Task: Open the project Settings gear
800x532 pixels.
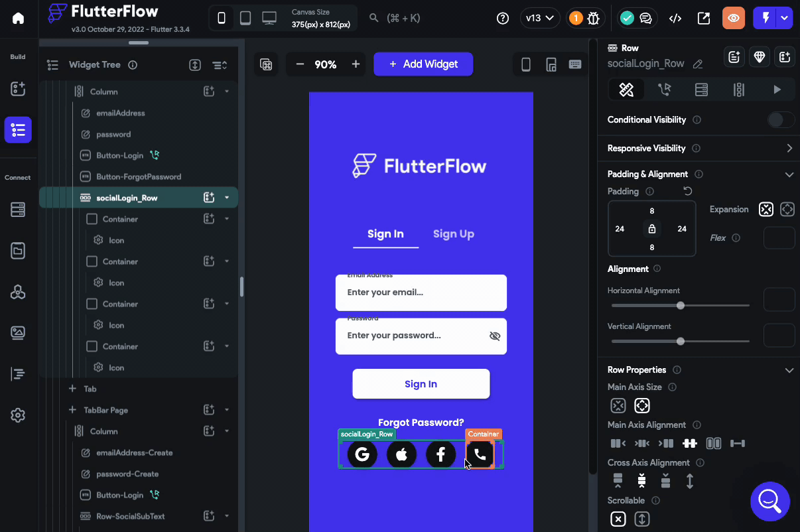Action: point(18,415)
